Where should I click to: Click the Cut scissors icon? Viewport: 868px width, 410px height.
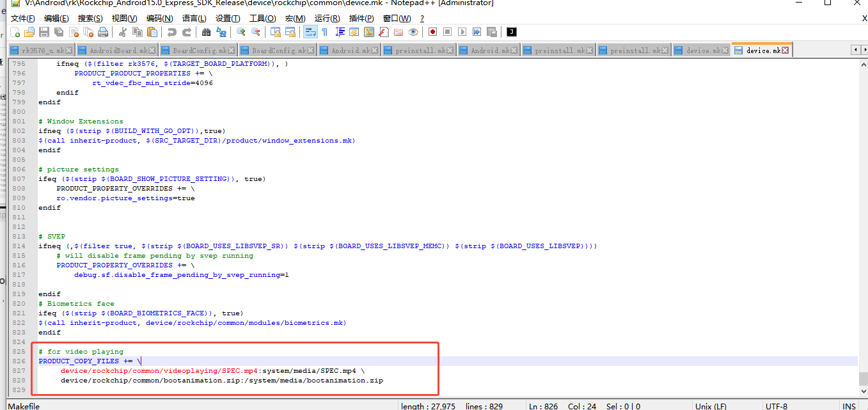[122, 32]
